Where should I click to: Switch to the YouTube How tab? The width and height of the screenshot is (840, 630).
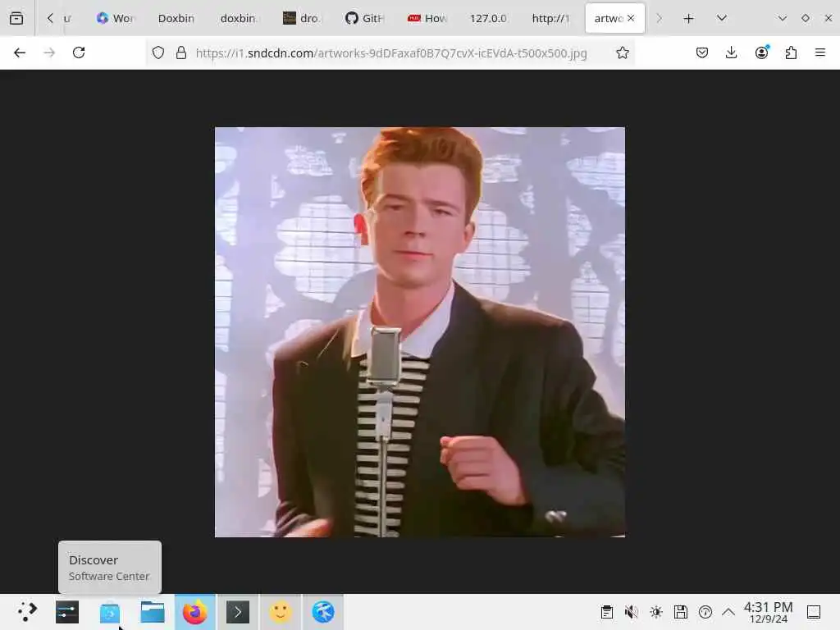pyautogui.click(x=427, y=18)
